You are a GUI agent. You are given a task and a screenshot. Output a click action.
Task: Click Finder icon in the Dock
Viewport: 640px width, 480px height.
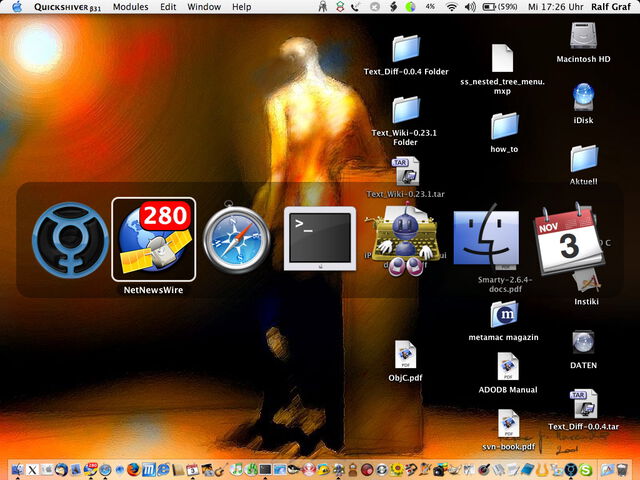18,469
